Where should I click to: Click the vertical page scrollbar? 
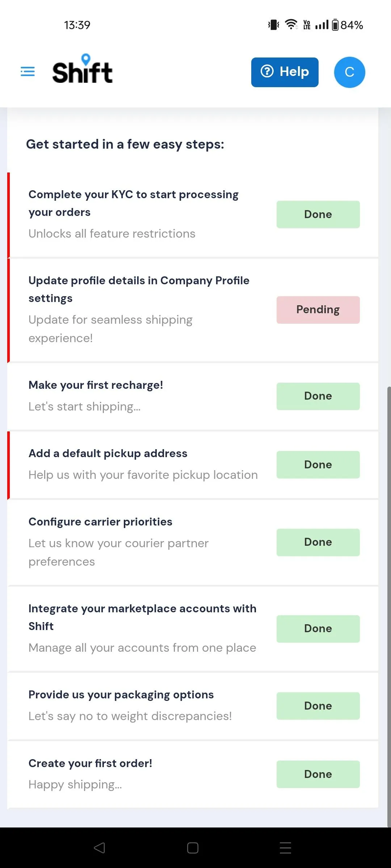(x=389, y=607)
